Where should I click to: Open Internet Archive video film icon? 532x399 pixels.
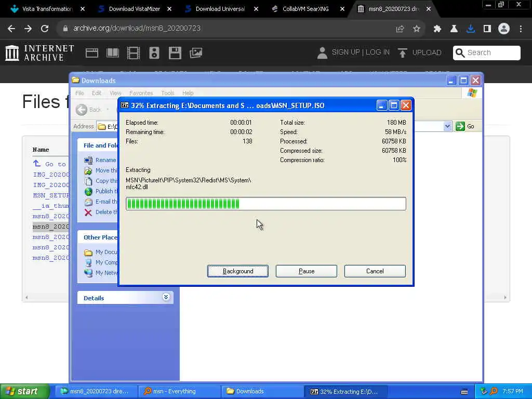tap(134, 53)
